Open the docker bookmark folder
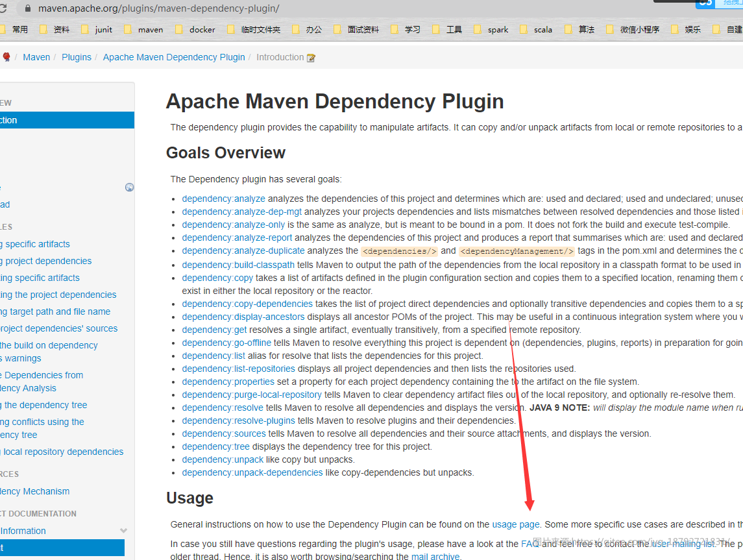 coord(195,29)
